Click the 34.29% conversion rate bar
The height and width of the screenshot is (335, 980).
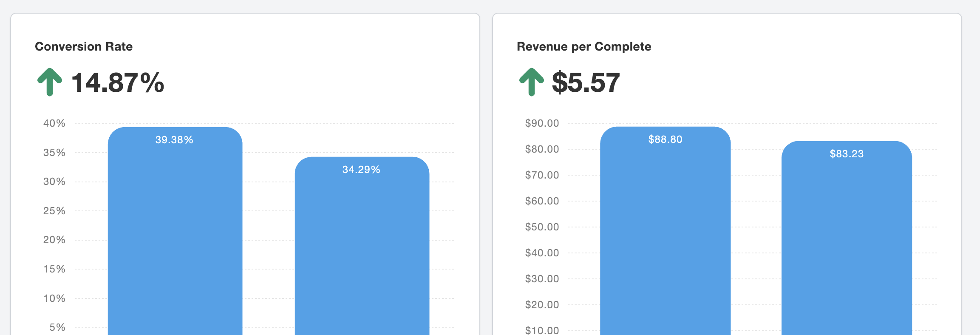362,247
